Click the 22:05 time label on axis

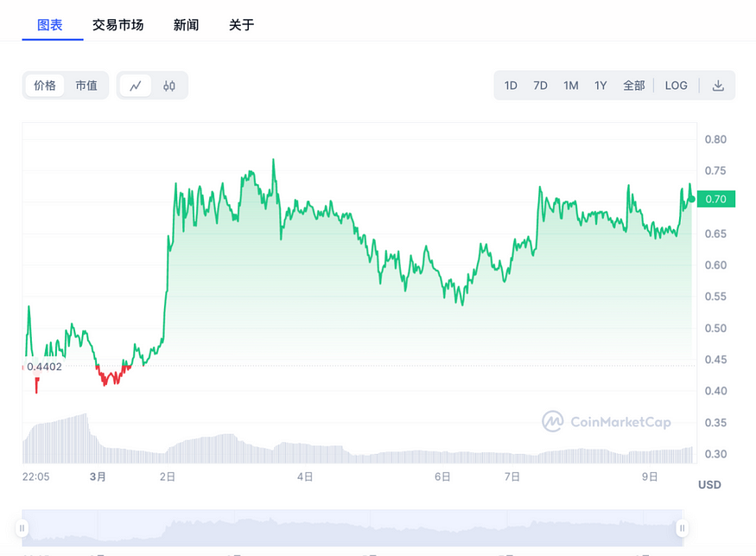[x=35, y=476]
